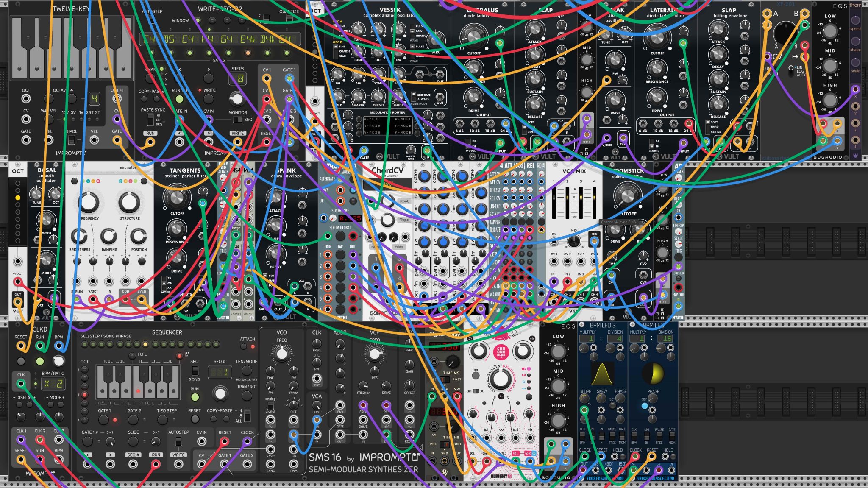
Task: Toggle the analog/digital switch on SMS16 VCO
Action: [x=270, y=405]
